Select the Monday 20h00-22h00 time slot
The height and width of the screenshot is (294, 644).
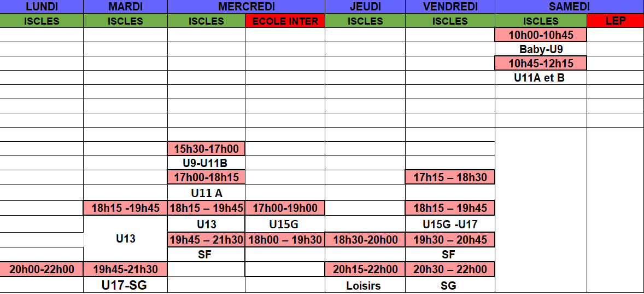click(42, 269)
